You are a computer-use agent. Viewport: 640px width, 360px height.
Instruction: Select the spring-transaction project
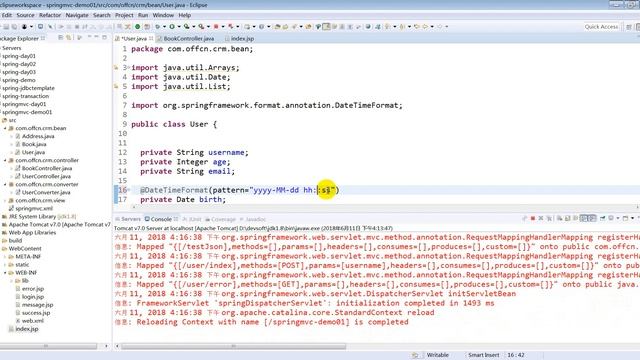pyautogui.click(x=25, y=96)
